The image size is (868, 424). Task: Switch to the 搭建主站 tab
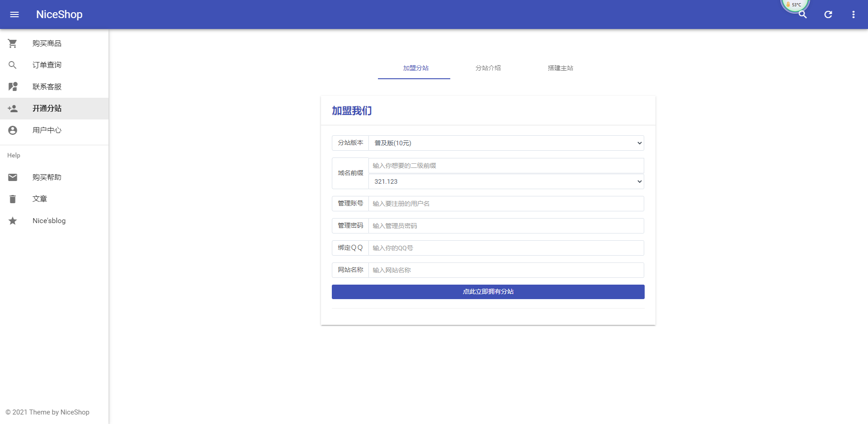[560, 68]
